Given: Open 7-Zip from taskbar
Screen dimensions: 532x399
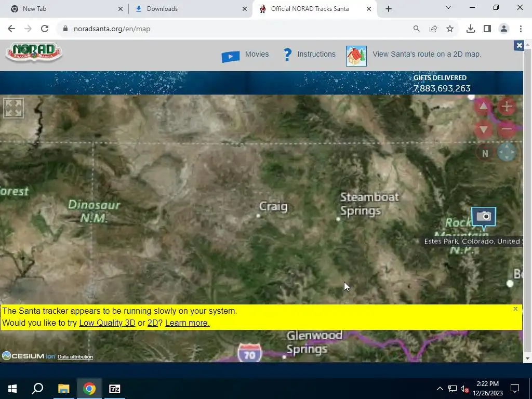Looking at the screenshot, I should 115,389.
